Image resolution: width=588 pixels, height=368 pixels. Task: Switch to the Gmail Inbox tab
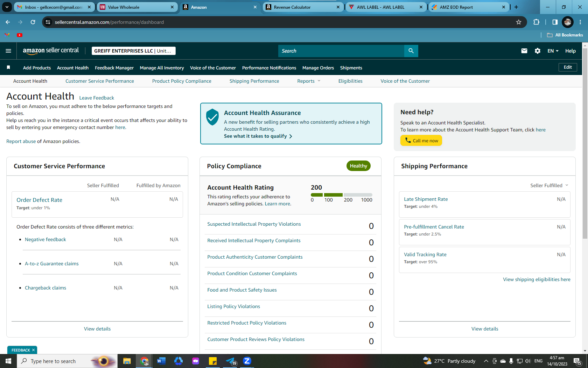click(x=54, y=7)
